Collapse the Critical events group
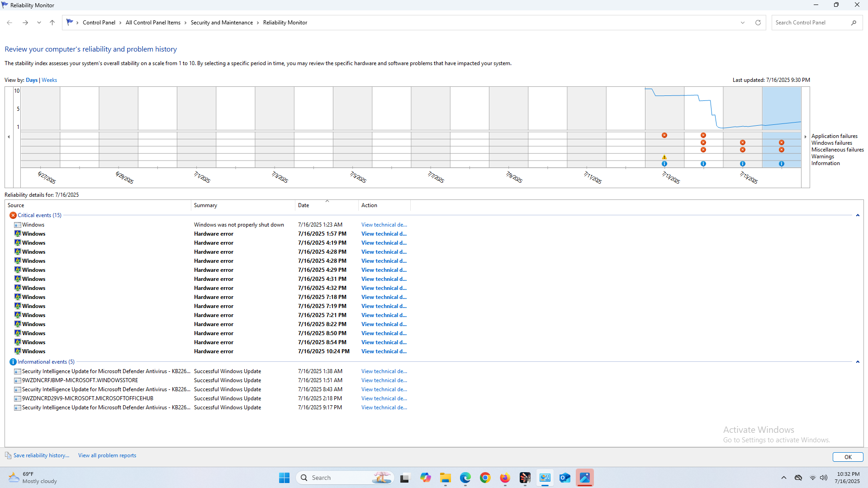Image resolution: width=868 pixels, height=488 pixels. [x=857, y=215]
